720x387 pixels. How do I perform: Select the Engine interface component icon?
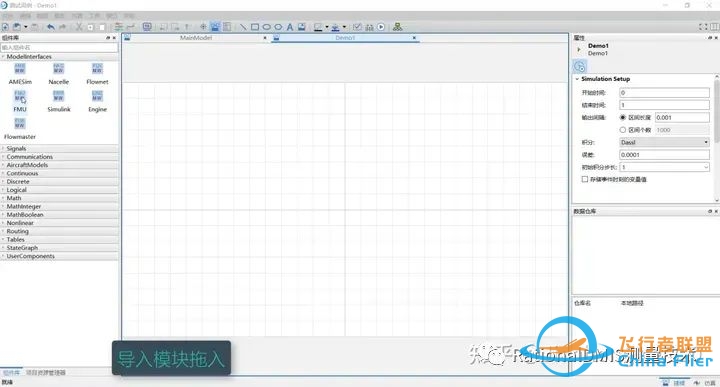tap(97, 96)
